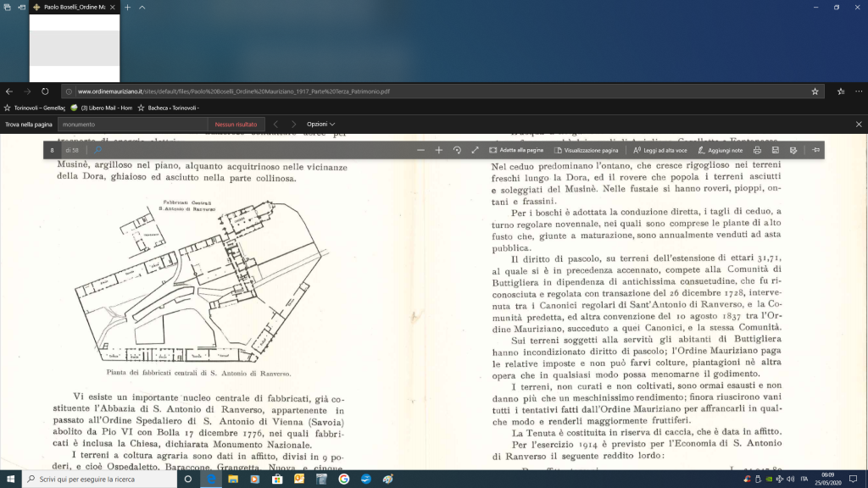Viewport: 868px width, 488px height.
Task: Click the Windows taskbar search box
Action: 100,480
